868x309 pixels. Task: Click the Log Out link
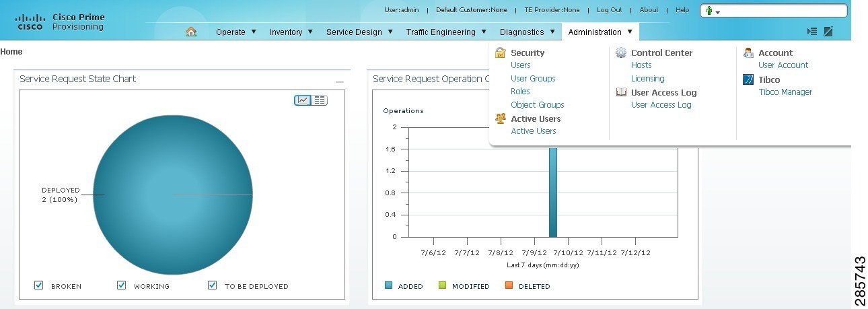[x=609, y=10]
